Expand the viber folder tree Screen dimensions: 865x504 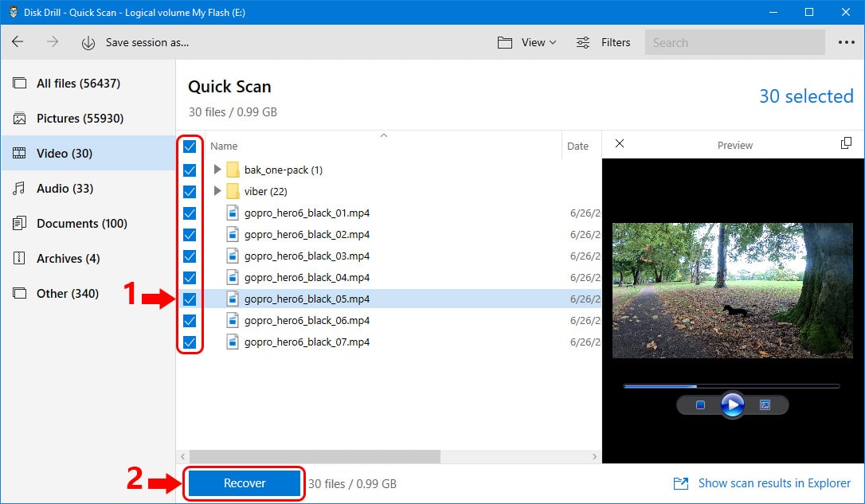point(217,192)
